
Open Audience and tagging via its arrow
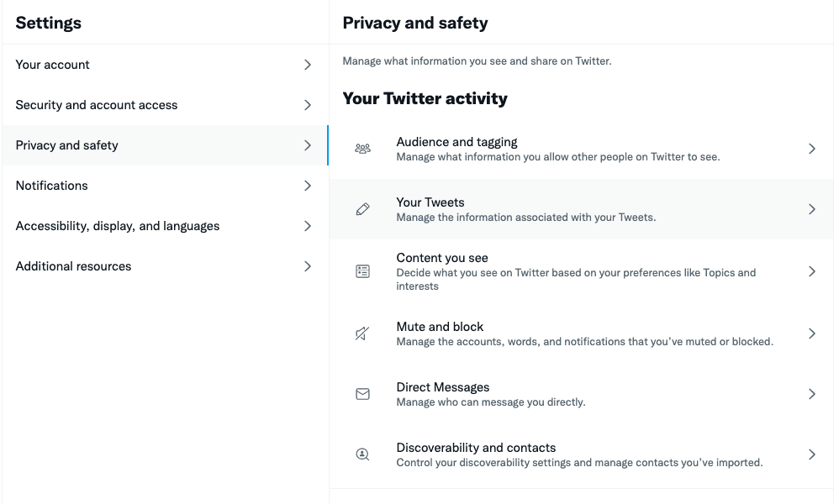(812, 149)
